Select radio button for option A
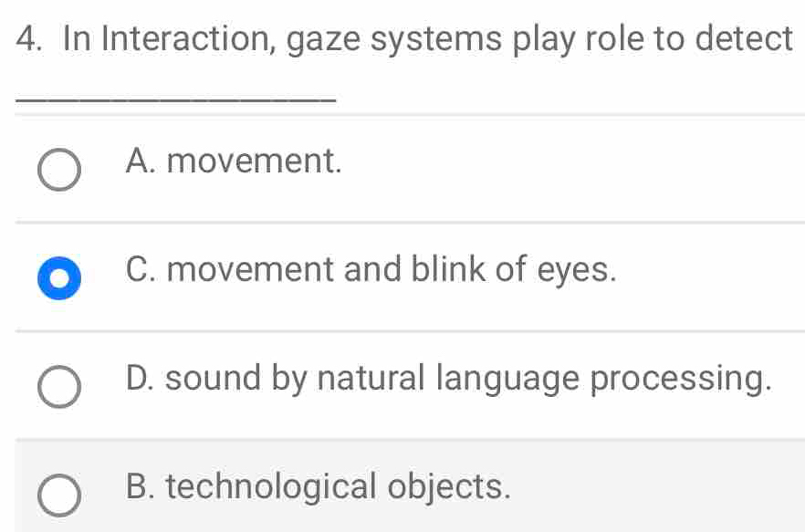805x532 pixels. 57,170
